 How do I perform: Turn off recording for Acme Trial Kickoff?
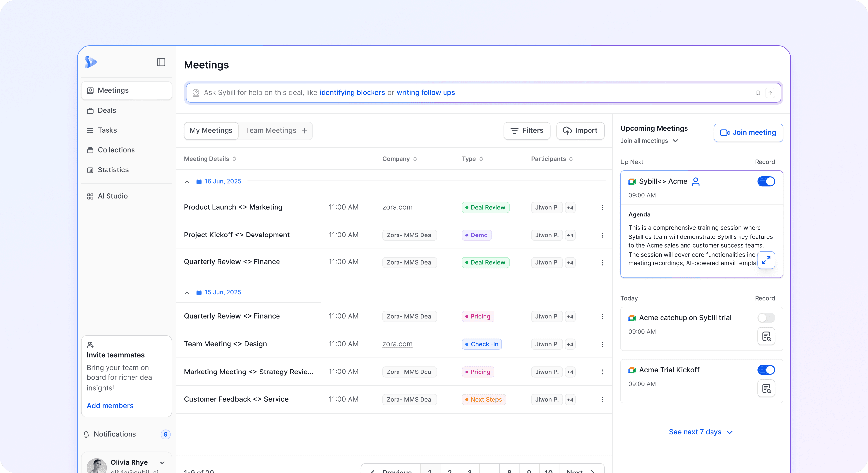(766, 370)
